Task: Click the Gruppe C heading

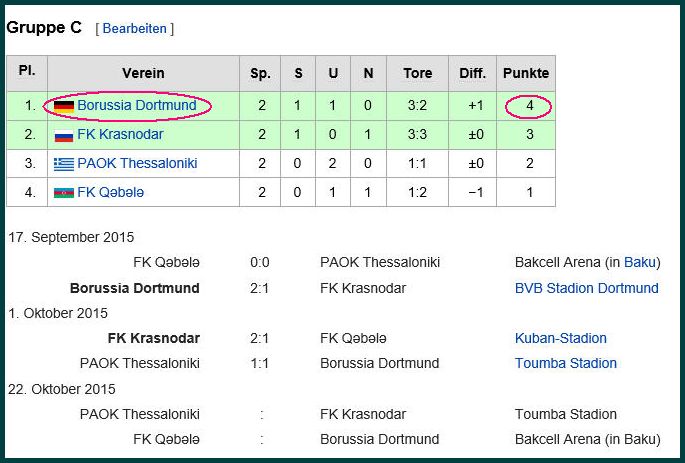Action: coord(44,28)
